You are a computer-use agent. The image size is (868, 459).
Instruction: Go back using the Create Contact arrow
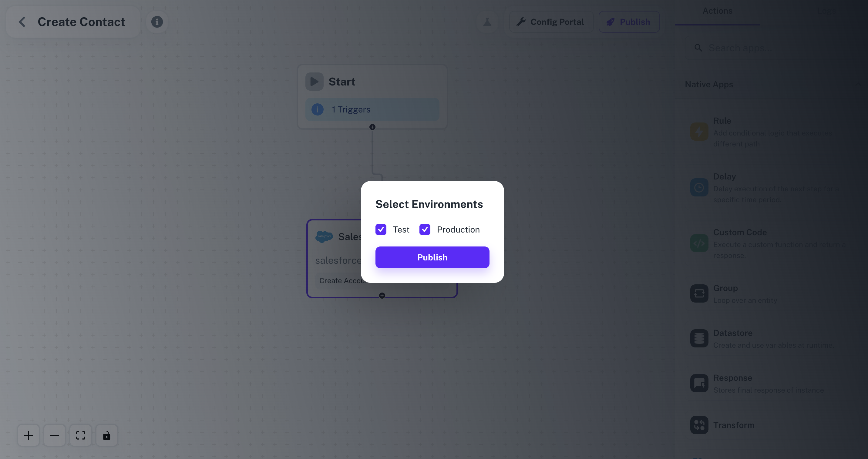pyautogui.click(x=22, y=22)
